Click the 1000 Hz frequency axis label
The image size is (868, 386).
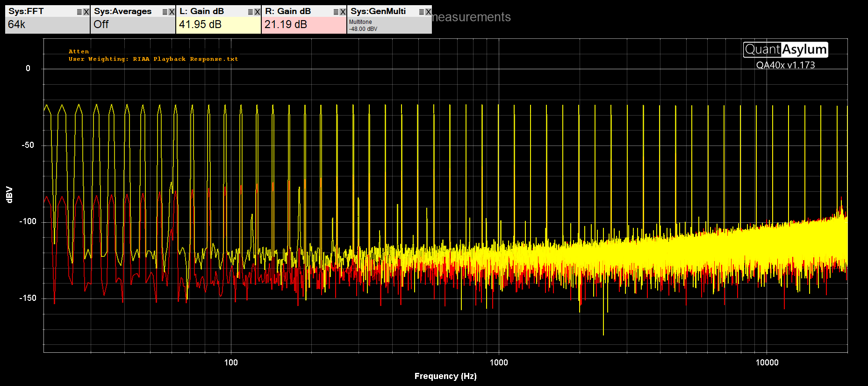coord(499,363)
